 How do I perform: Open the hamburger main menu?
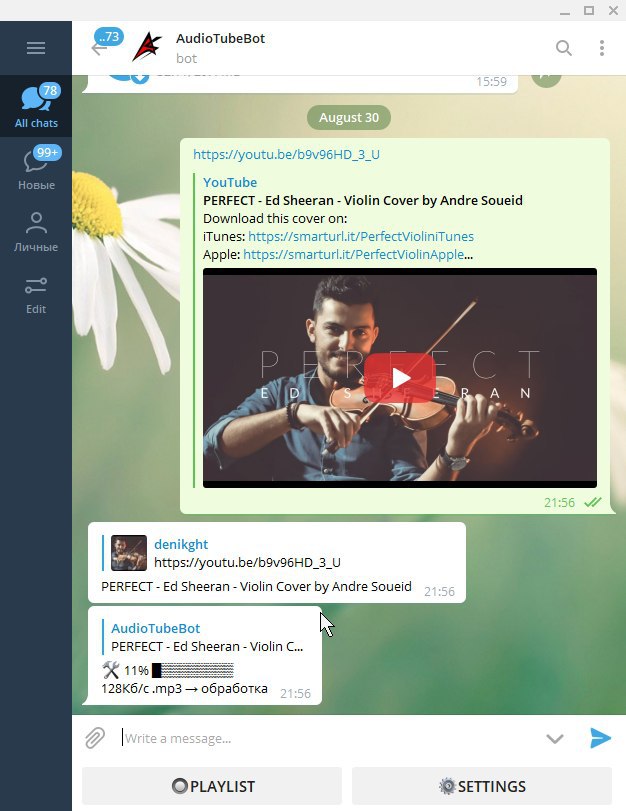coord(36,48)
